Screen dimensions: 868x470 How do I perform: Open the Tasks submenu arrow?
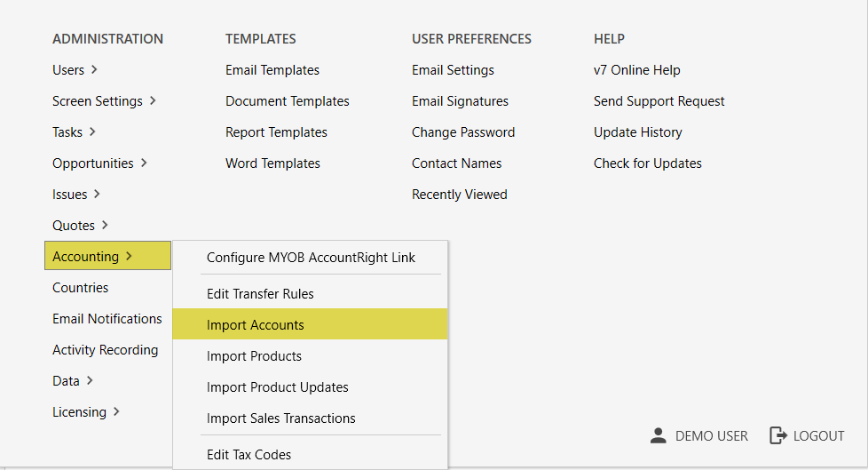(x=92, y=131)
